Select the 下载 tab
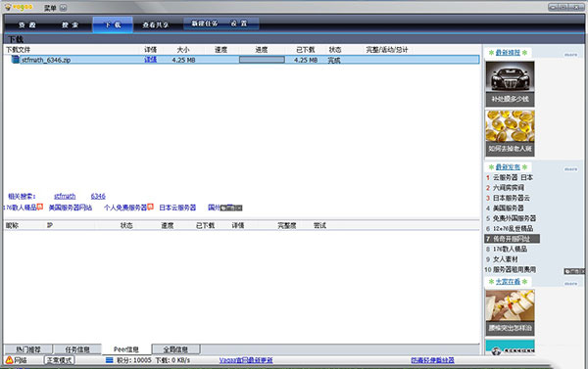Viewport: 588px width, 369px height. (x=113, y=24)
